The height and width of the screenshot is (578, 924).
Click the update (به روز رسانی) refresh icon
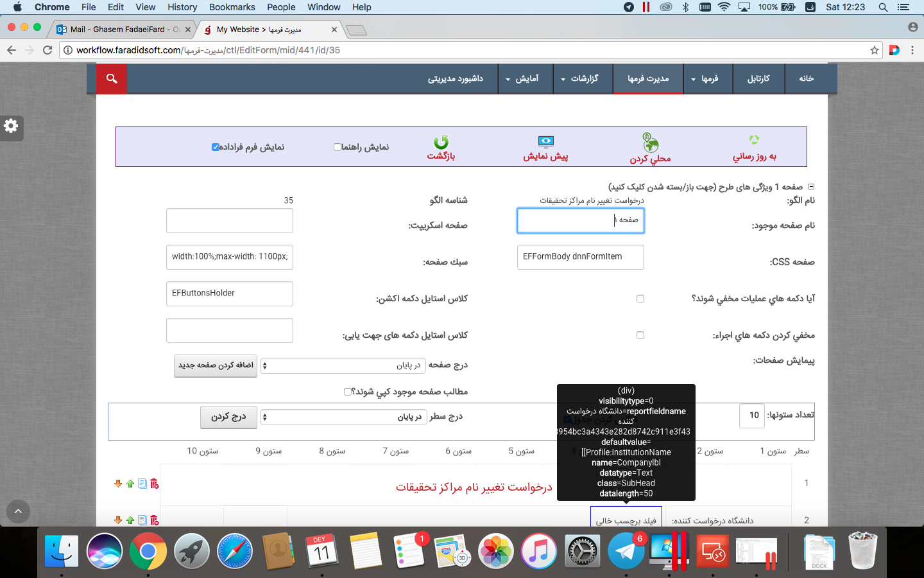pyautogui.click(x=754, y=140)
